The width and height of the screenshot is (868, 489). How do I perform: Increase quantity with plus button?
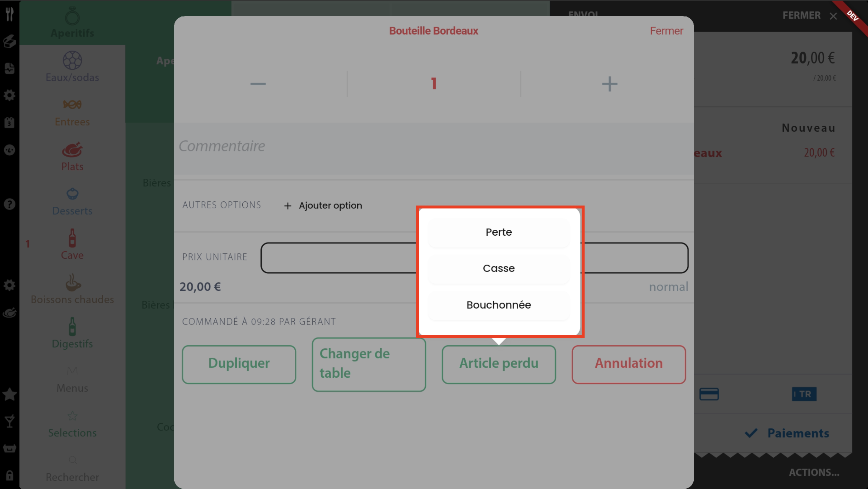(609, 84)
